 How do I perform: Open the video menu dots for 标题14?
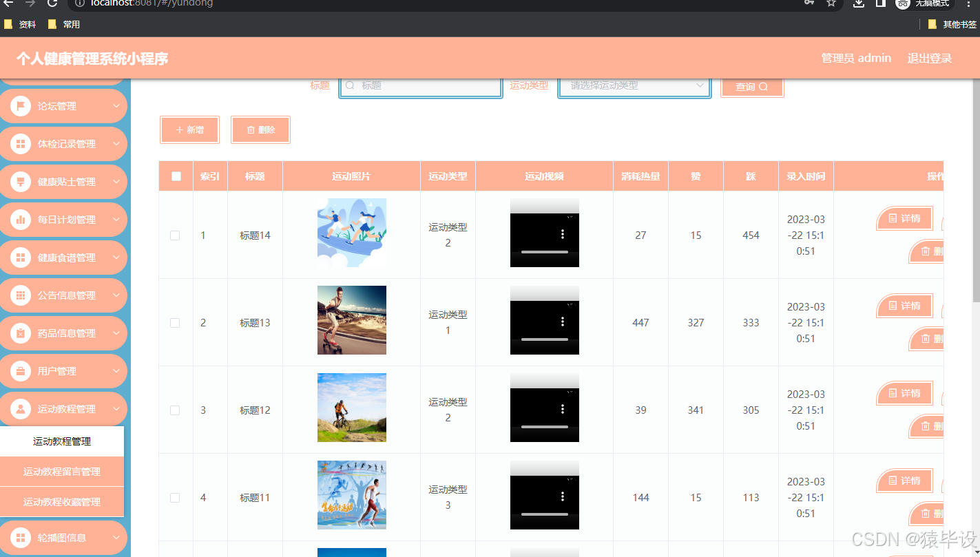click(x=563, y=234)
